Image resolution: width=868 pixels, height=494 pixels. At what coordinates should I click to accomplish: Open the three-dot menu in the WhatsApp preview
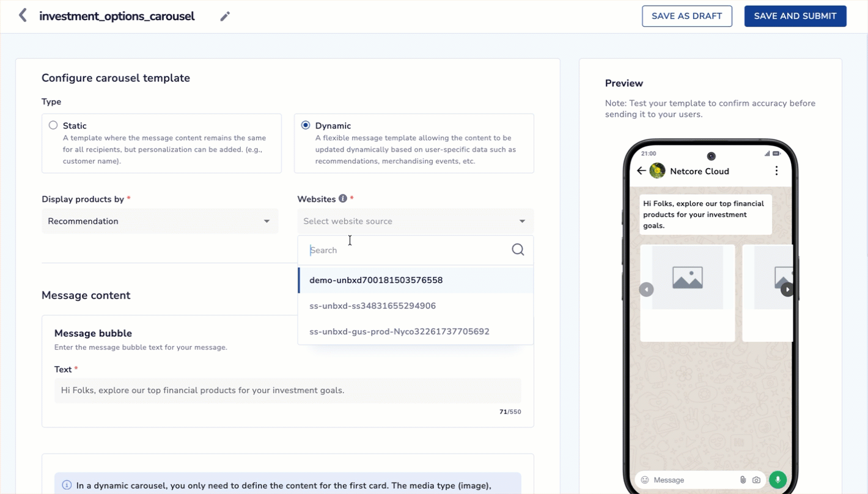pos(776,171)
